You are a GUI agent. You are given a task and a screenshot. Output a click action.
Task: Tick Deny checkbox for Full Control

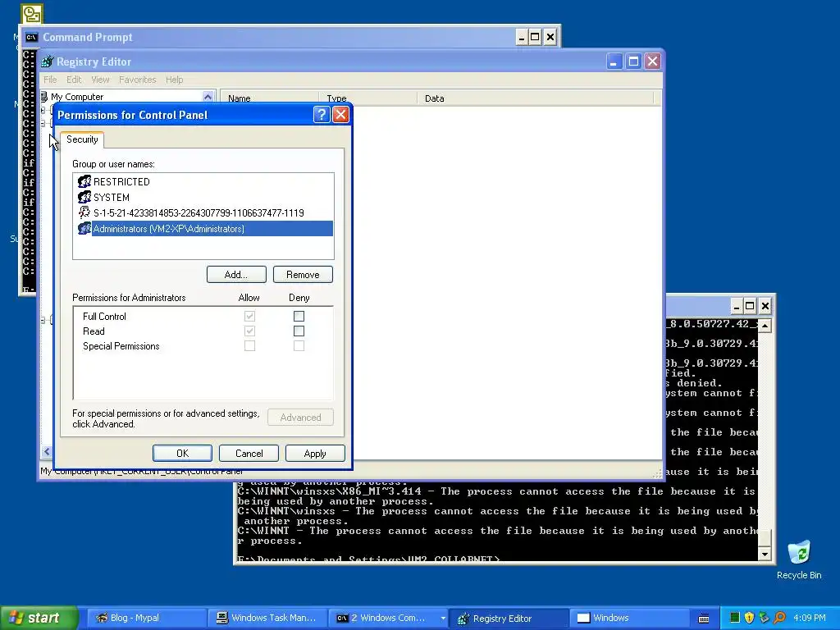(x=299, y=316)
